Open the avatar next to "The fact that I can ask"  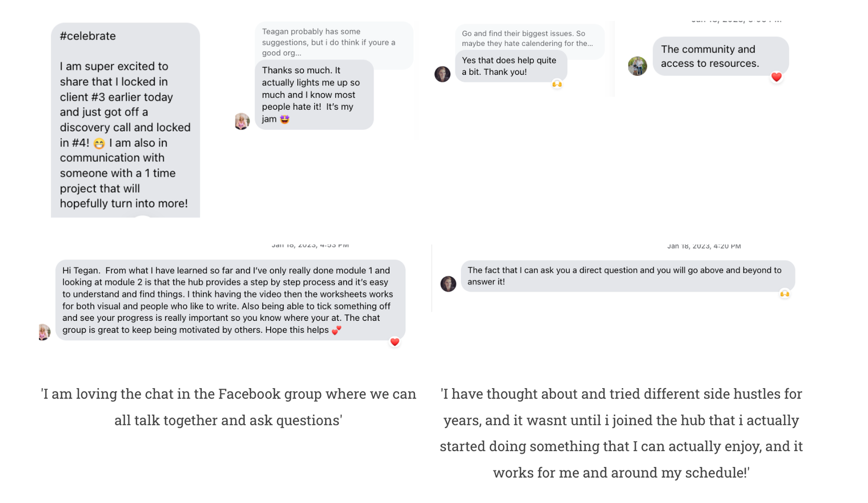(448, 283)
